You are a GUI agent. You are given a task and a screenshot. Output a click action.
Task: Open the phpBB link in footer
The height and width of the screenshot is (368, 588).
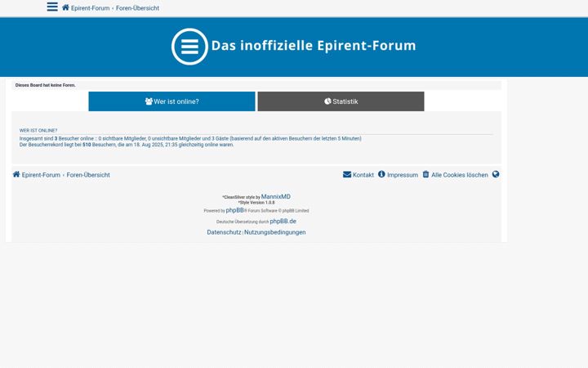click(x=234, y=210)
